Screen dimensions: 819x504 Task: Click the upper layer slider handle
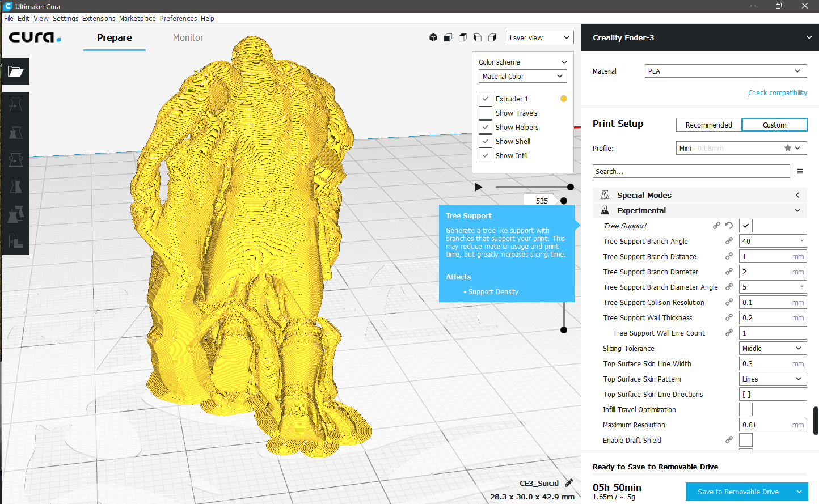click(x=564, y=201)
